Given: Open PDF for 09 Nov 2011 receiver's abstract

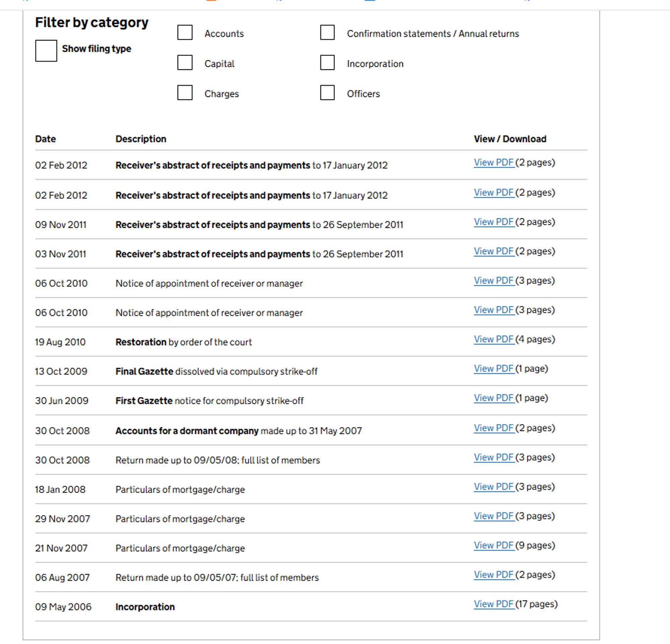Looking at the screenshot, I should click(493, 222).
